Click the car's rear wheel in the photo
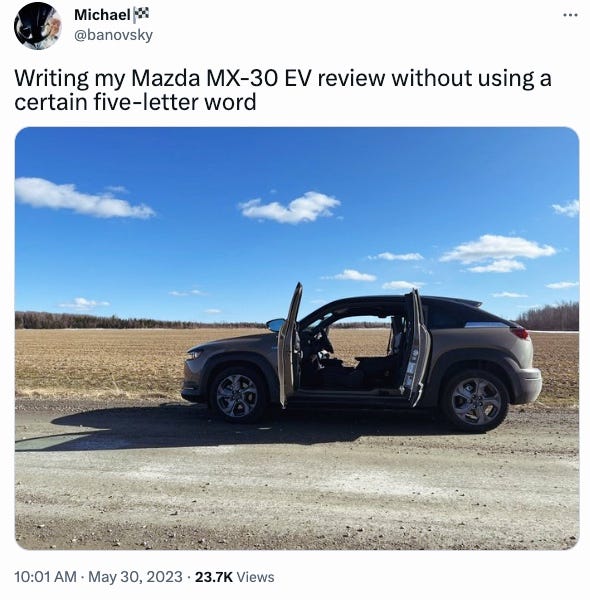The width and height of the screenshot is (590, 600). (x=476, y=401)
